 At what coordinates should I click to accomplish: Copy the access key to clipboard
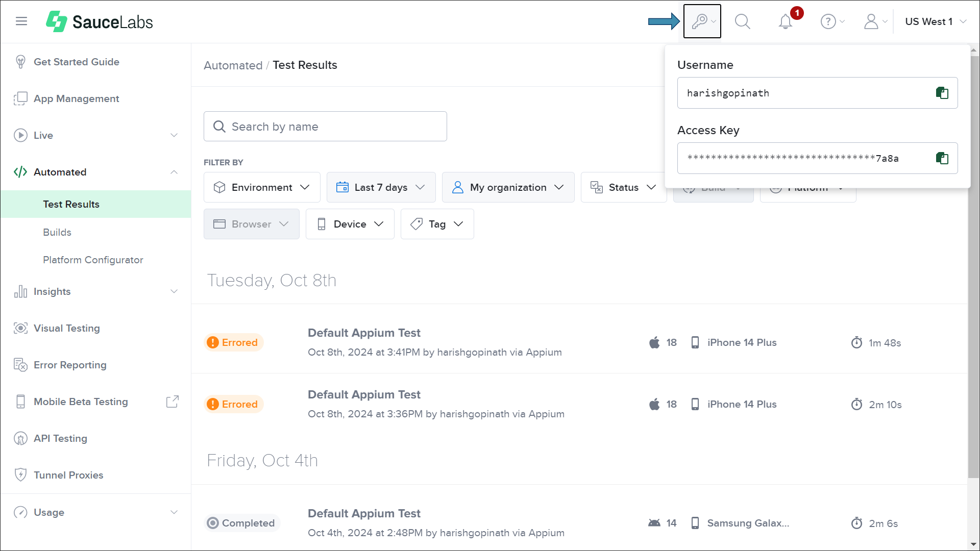pos(942,158)
